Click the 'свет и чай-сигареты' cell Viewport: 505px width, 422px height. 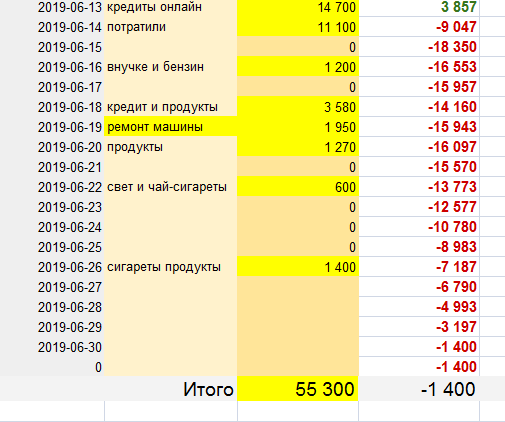pos(170,187)
